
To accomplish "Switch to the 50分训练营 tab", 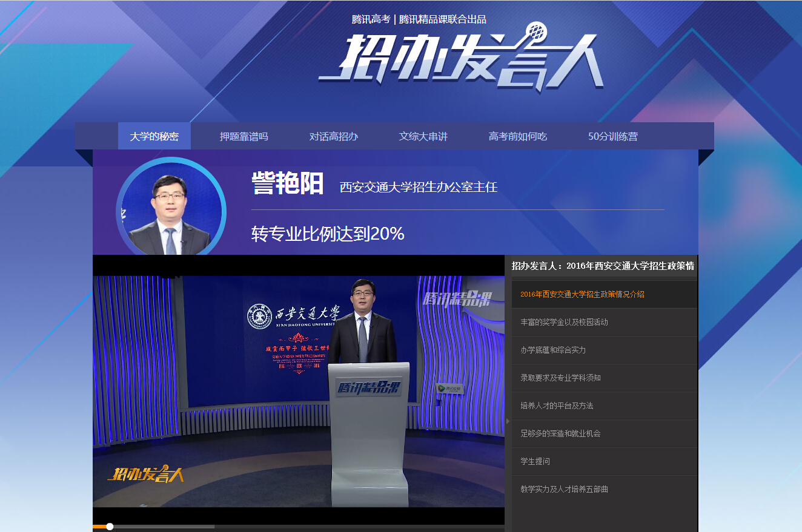I will [613, 136].
